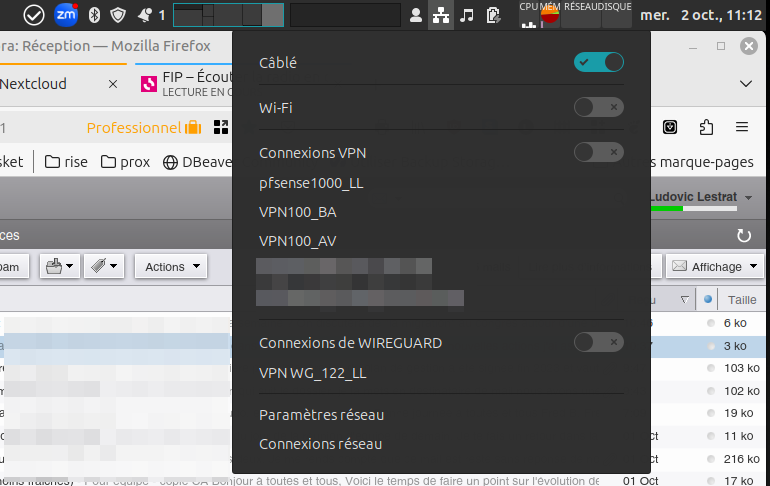The height and width of the screenshot is (486, 770).
Task: Expand the Actions dropdown
Action: coord(171,267)
